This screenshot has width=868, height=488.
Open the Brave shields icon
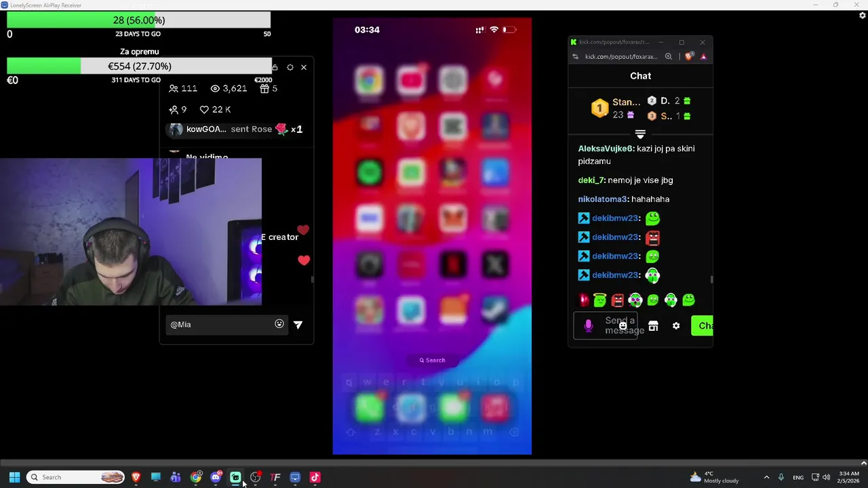tap(689, 57)
